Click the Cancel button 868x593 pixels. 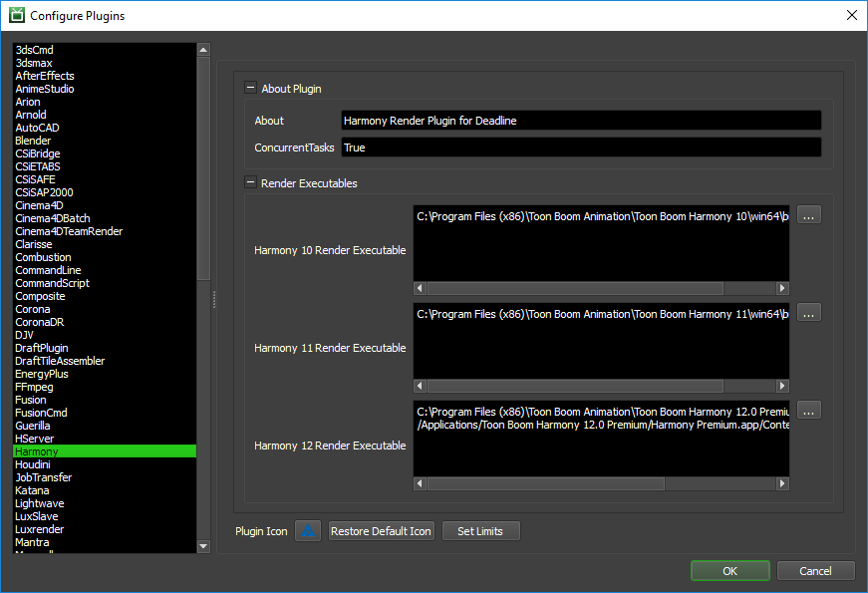point(815,571)
